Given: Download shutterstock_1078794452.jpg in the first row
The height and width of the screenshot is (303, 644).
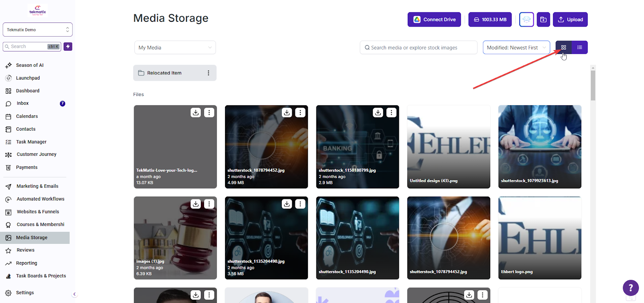Looking at the screenshot, I should [x=287, y=113].
